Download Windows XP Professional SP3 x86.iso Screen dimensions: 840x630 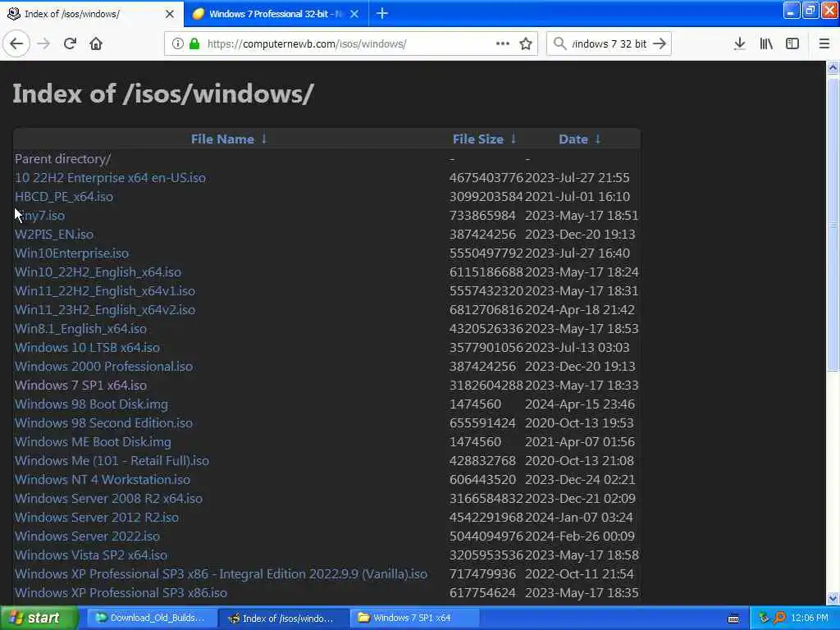121,592
